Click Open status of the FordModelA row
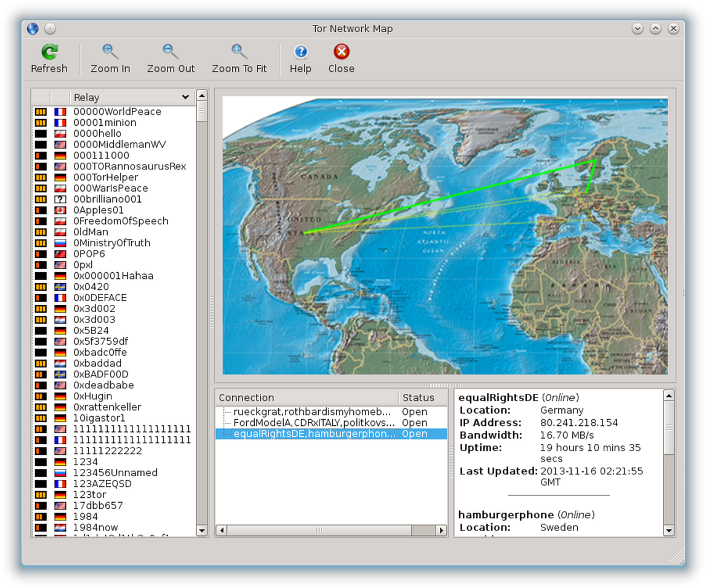 414,423
